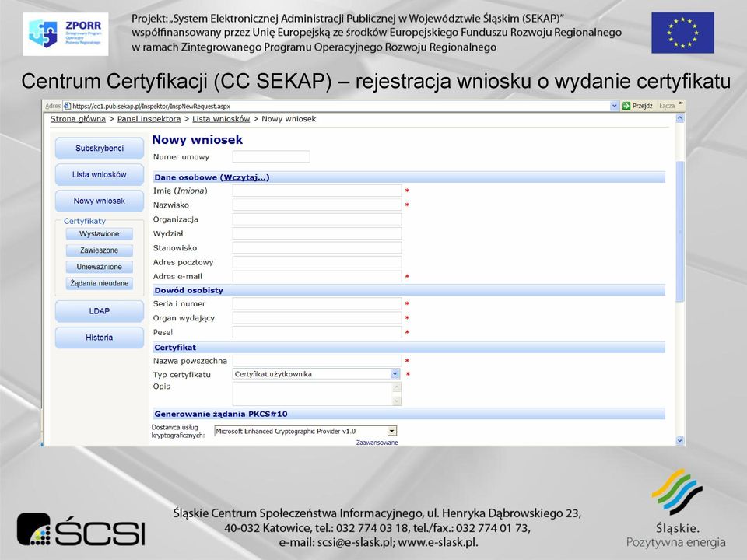This screenshot has width=747, height=560.
Task: Show Zawieszone certificates
Action: (100, 250)
